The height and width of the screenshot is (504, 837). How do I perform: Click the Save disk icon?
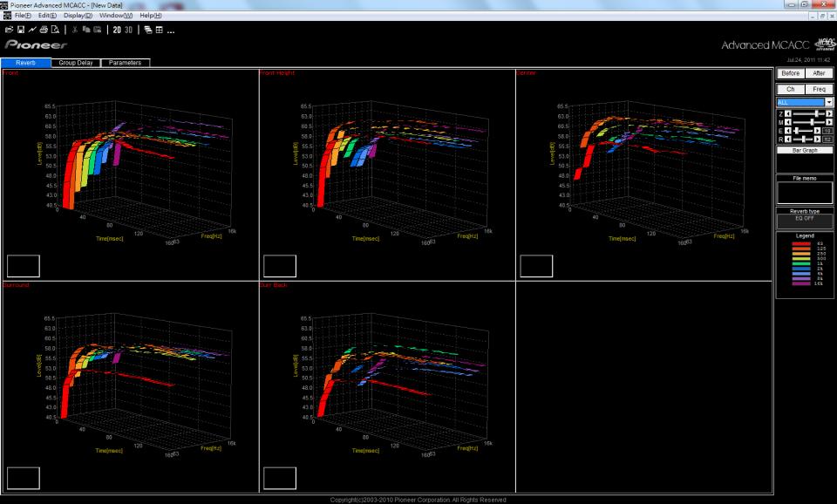coord(18,29)
